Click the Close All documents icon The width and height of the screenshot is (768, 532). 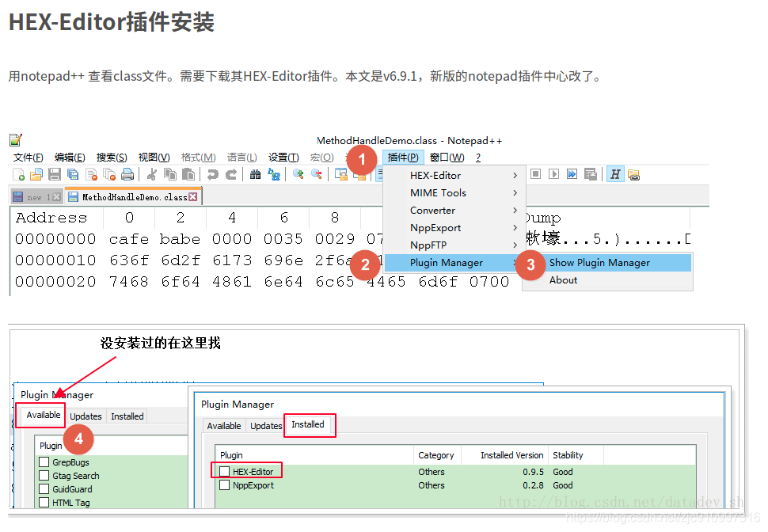coord(109,174)
